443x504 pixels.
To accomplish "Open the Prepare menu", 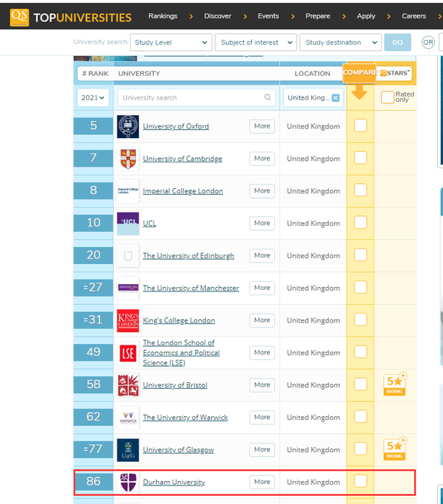I will 318,16.
